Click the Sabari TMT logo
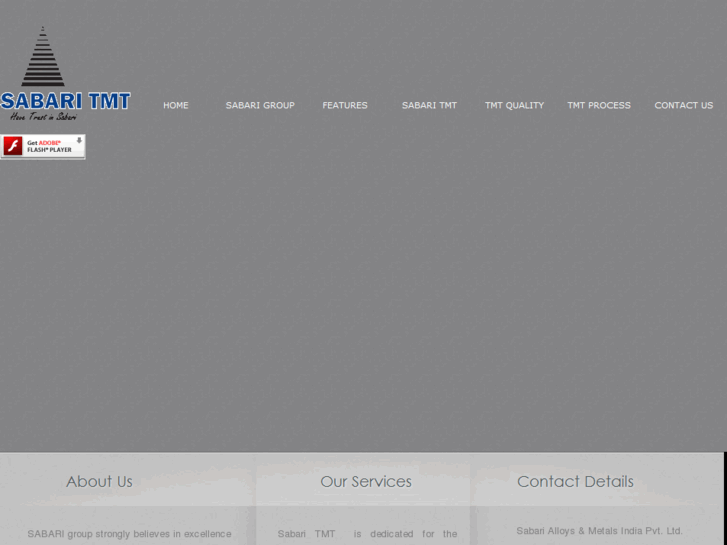Image resolution: width=727 pixels, height=545 pixels. coord(65,74)
